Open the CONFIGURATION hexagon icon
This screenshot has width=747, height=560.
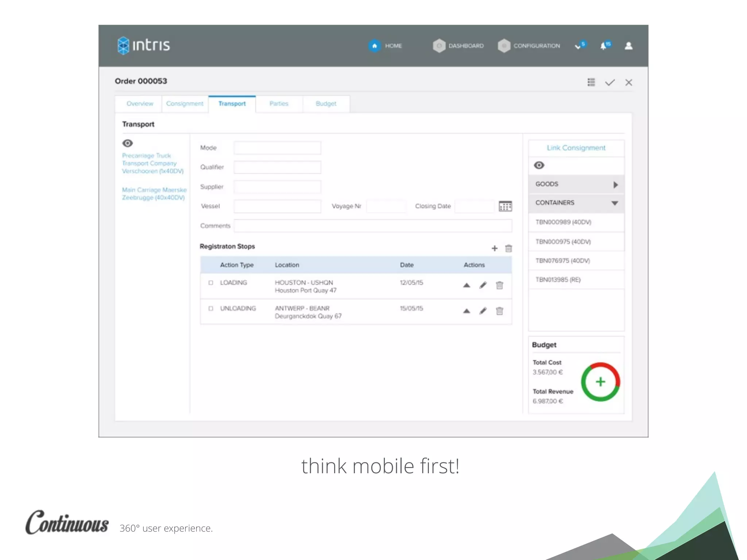coord(504,46)
